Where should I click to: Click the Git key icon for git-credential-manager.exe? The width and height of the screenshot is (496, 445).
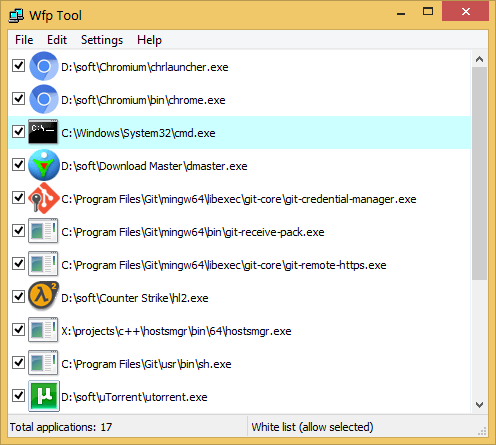coord(44,198)
